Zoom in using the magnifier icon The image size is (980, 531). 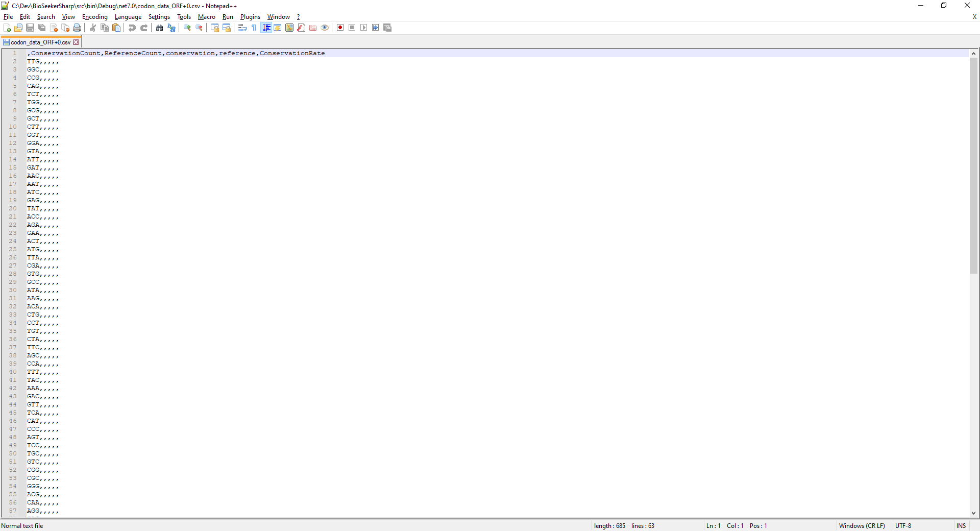click(x=187, y=28)
